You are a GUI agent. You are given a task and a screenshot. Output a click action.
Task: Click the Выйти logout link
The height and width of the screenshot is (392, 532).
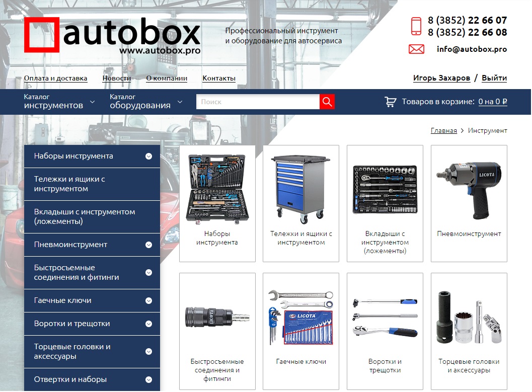(x=494, y=78)
